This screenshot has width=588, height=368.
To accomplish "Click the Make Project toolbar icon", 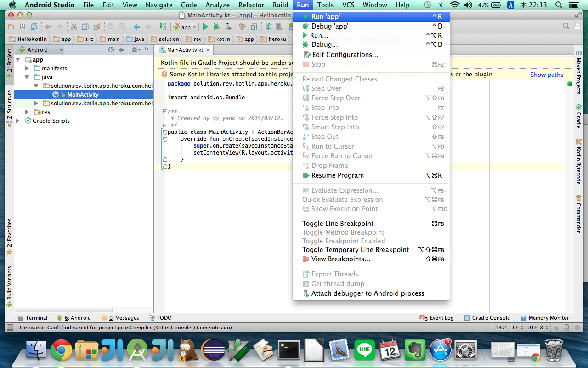I will (x=163, y=27).
